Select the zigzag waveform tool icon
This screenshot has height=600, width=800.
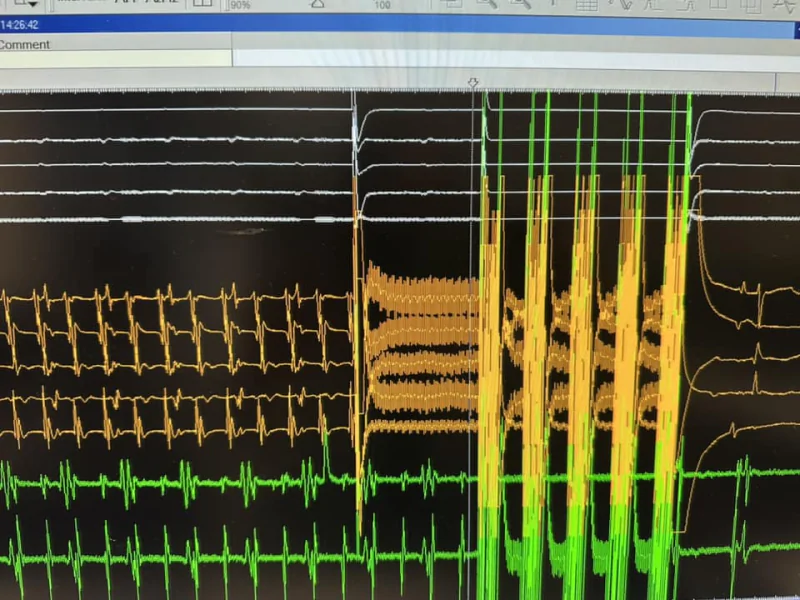(x=620, y=4)
